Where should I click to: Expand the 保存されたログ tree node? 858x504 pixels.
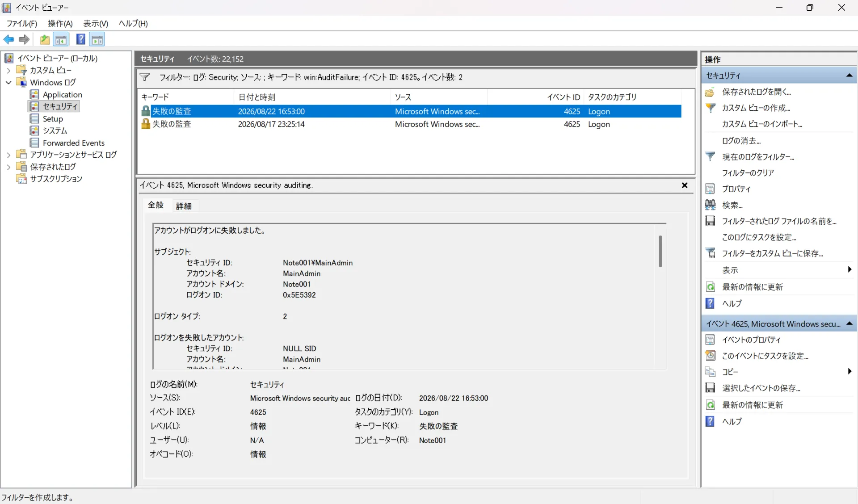pos(8,167)
